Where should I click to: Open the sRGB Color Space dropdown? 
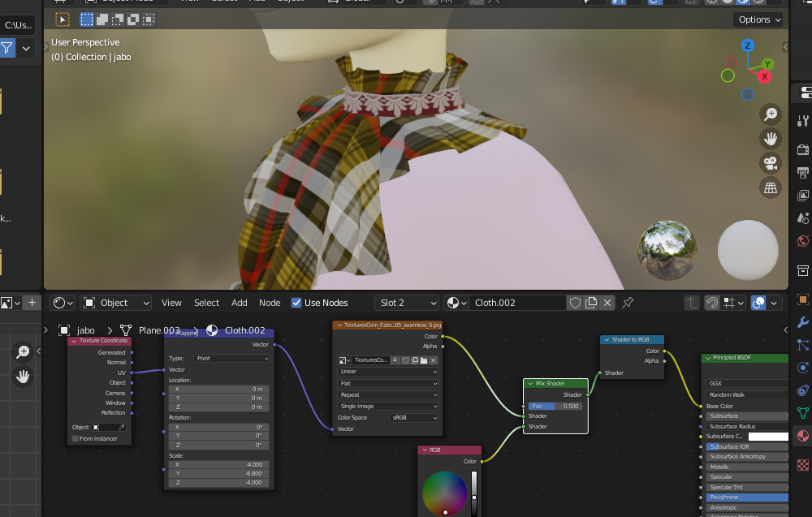[x=414, y=418]
